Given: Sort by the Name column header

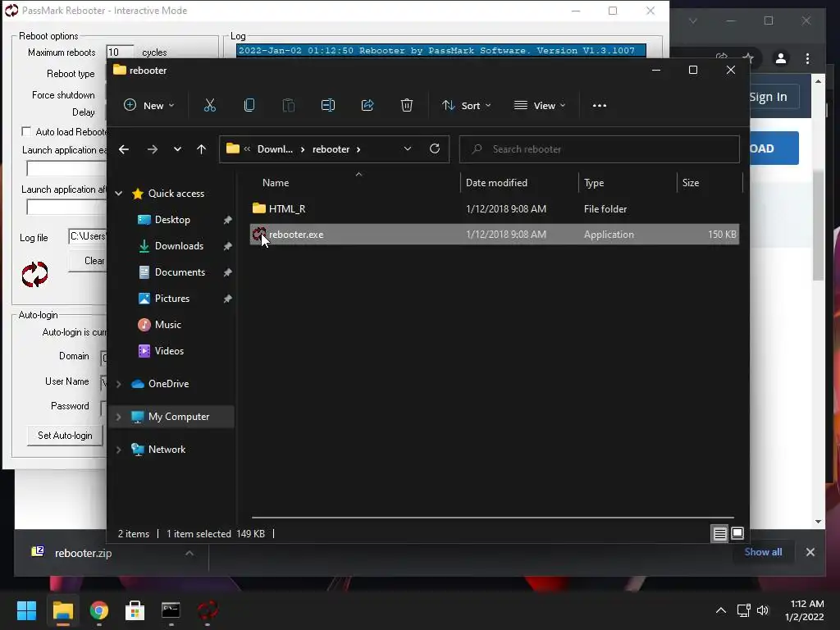Looking at the screenshot, I should pos(276,183).
